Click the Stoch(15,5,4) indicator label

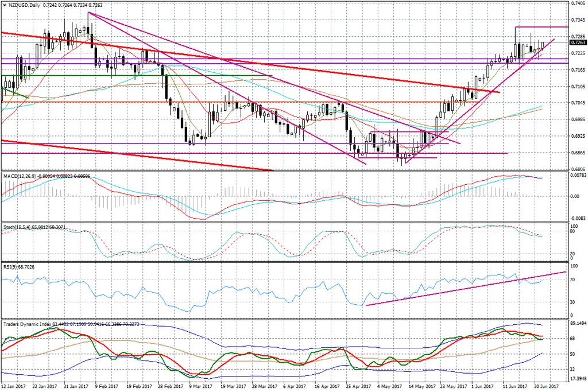click(17, 227)
